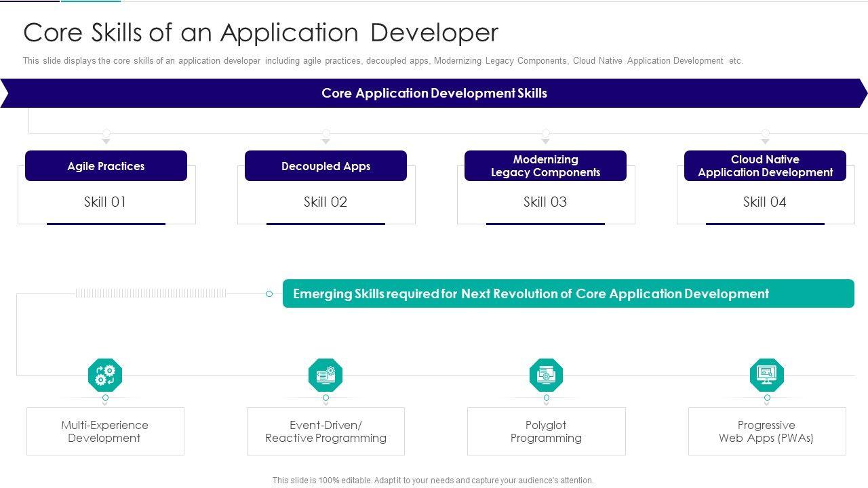Click Cloud Native Application Development header
The height and width of the screenshot is (488, 868).
click(x=765, y=166)
